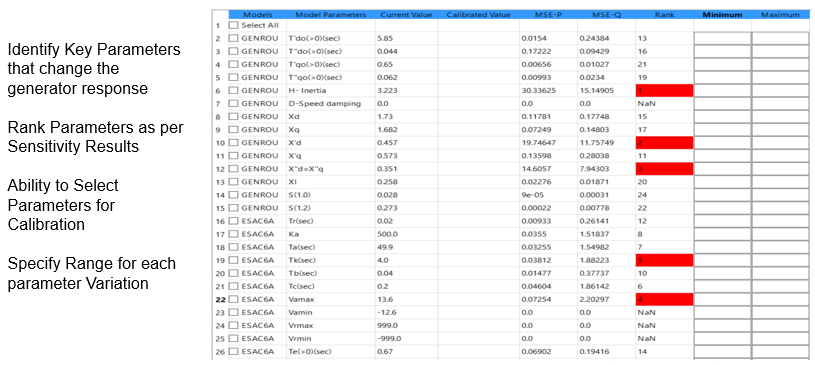815x365 pixels.
Task: Click Calibrated Value cell for H- Inertia
Action: (478, 90)
